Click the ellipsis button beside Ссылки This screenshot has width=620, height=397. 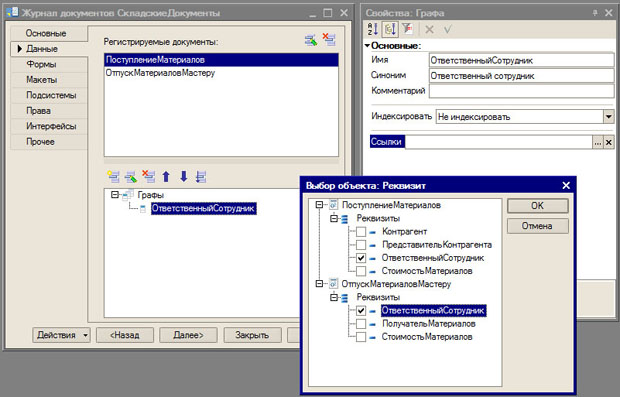coord(597,142)
